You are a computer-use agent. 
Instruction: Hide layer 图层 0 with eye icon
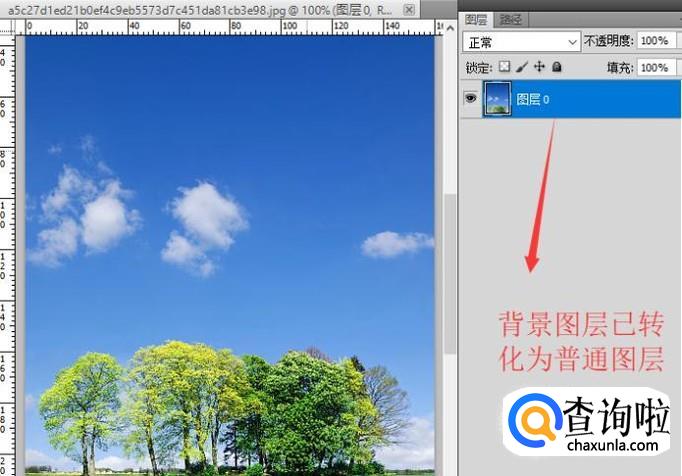click(468, 100)
